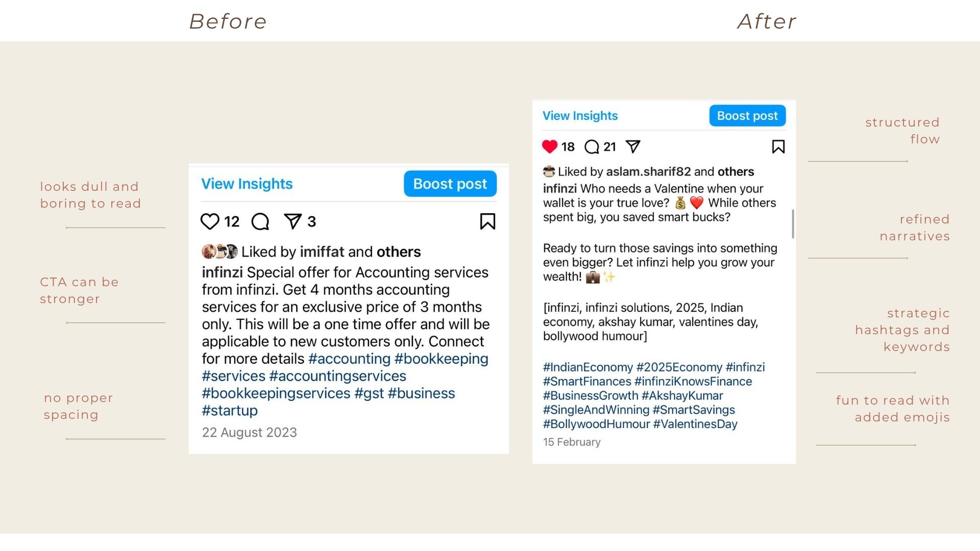The width and height of the screenshot is (980, 551).
Task: Open comments on the After post
Action: tap(592, 147)
